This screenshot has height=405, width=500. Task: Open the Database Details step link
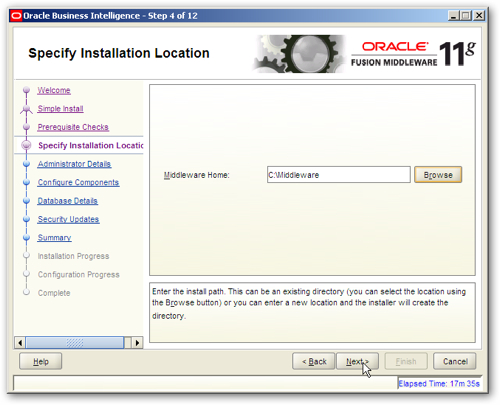[x=67, y=201]
